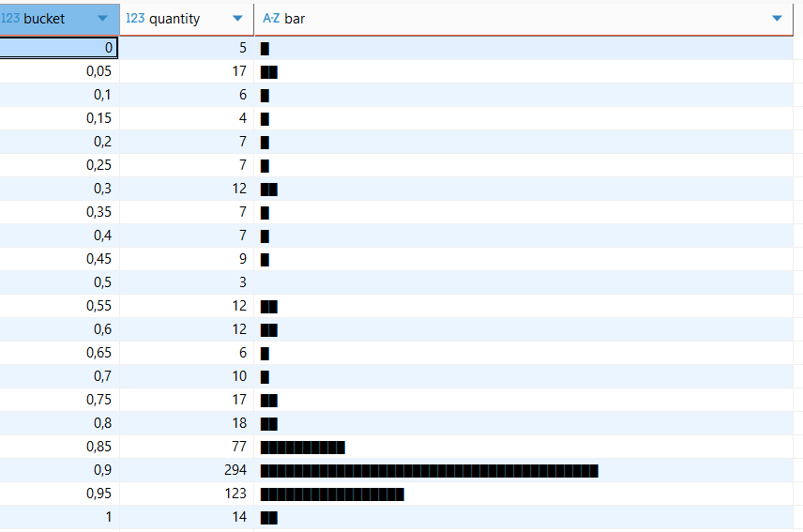Select bucket cell 0,65
The width and height of the screenshot is (803, 532).
pos(59,353)
